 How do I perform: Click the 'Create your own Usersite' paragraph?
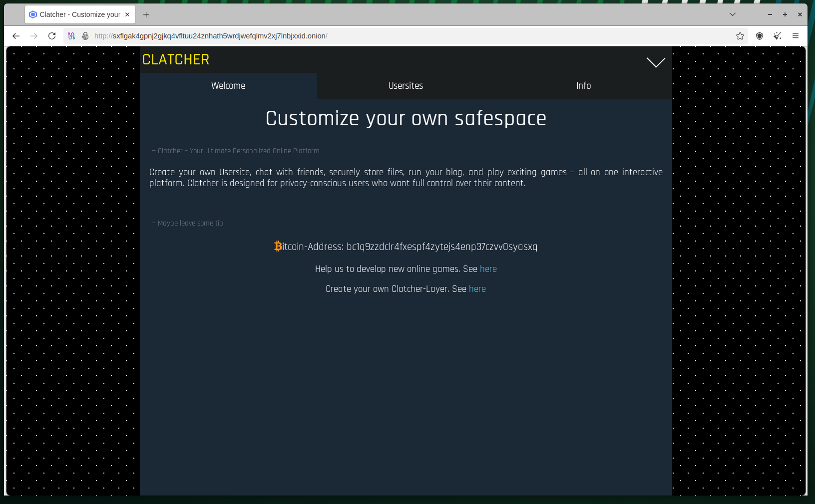pyautogui.click(x=406, y=178)
